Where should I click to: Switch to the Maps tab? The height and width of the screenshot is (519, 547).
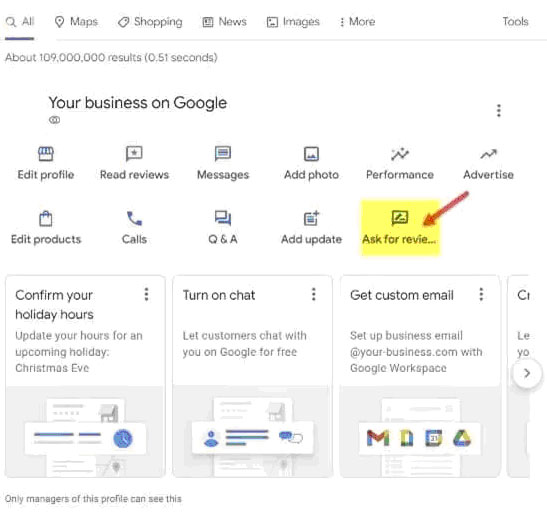76,22
